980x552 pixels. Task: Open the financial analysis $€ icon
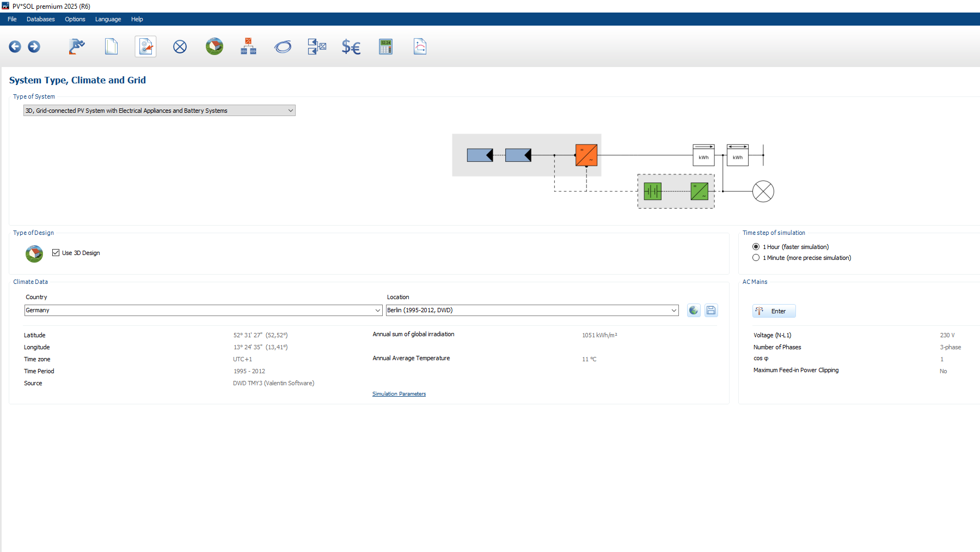click(351, 46)
